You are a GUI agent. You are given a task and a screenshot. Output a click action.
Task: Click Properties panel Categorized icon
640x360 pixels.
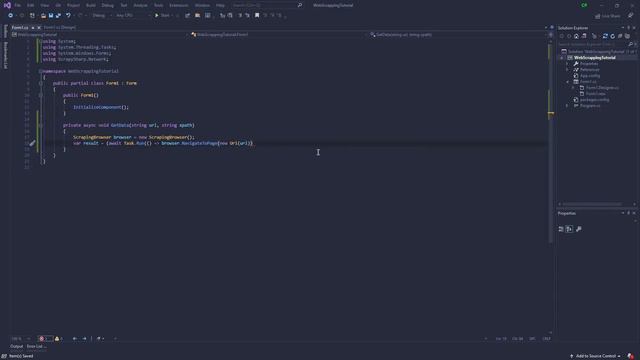click(561, 229)
